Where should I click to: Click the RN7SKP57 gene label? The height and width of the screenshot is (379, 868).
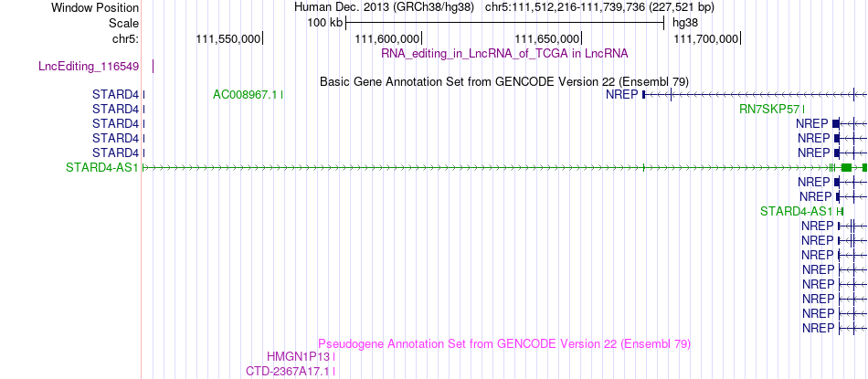tap(769, 109)
